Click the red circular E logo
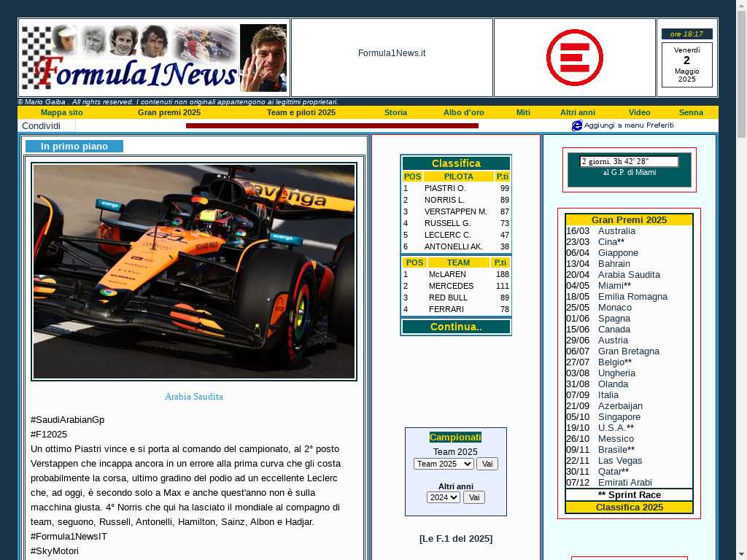Image resolution: width=747 pixels, height=560 pixels. pyautogui.click(x=575, y=58)
